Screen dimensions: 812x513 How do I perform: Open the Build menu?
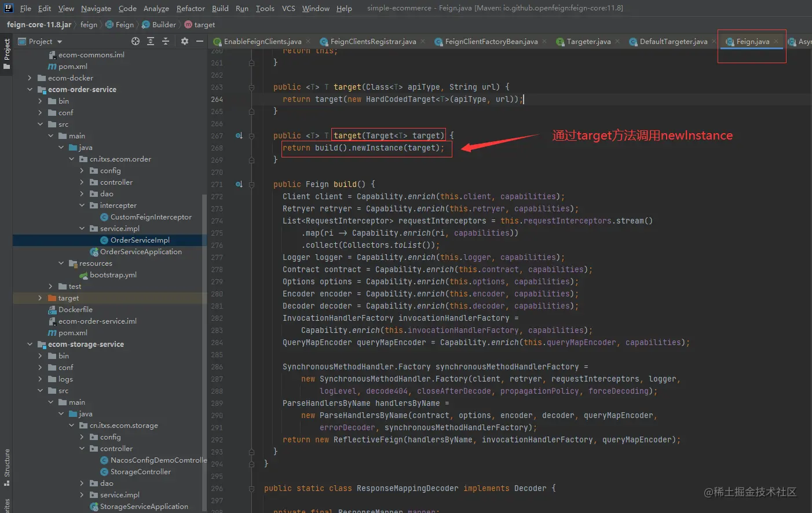point(220,8)
